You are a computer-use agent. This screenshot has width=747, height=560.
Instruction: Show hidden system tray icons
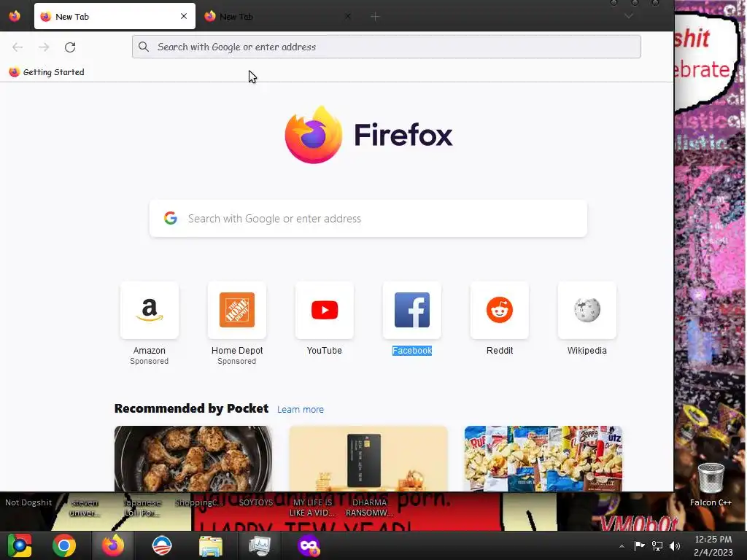[622, 546]
